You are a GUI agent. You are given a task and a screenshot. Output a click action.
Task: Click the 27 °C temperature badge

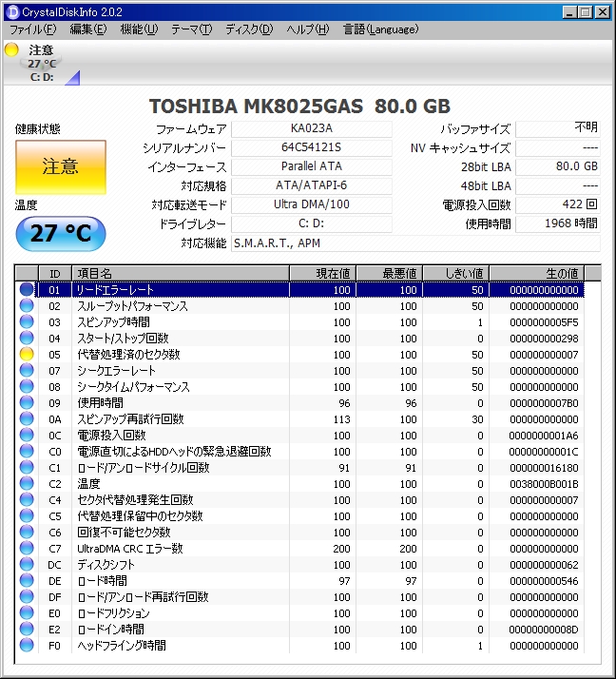pos(61,233)
